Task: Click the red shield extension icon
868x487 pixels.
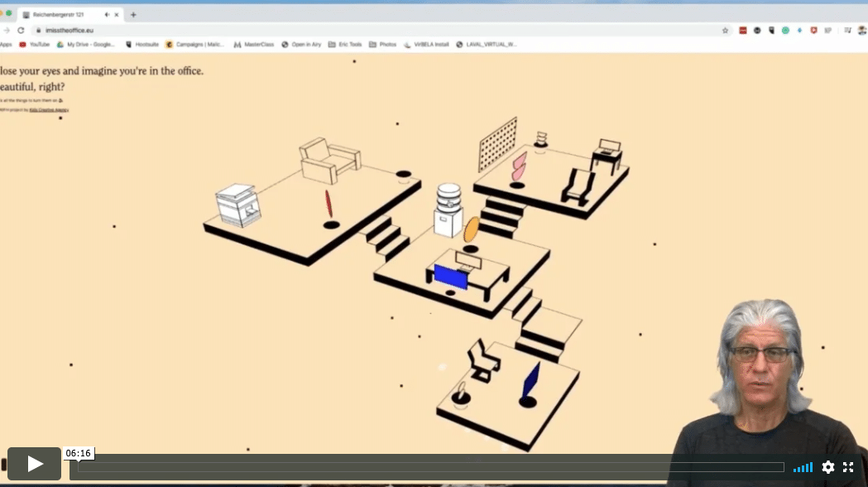Action: [x=813, y=31]
